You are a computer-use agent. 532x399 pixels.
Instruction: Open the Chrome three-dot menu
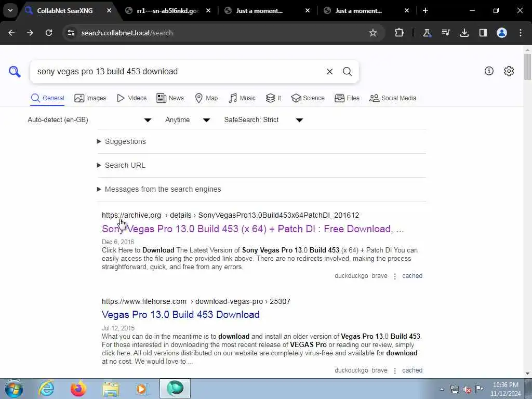click(521, 33)
